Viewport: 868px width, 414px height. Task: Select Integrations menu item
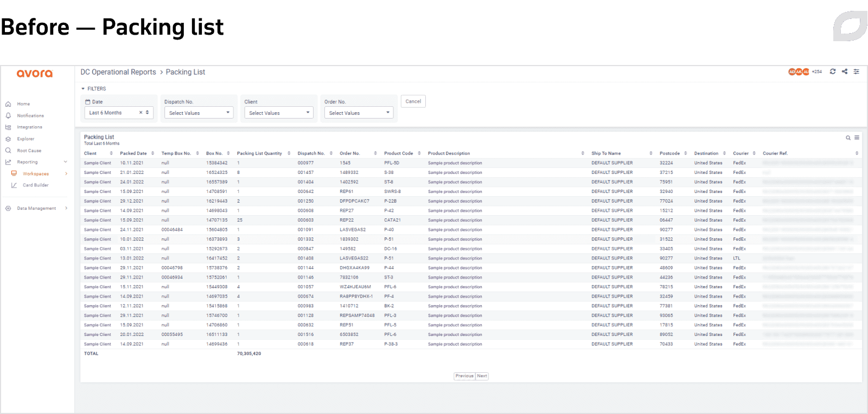pos(29,127)
